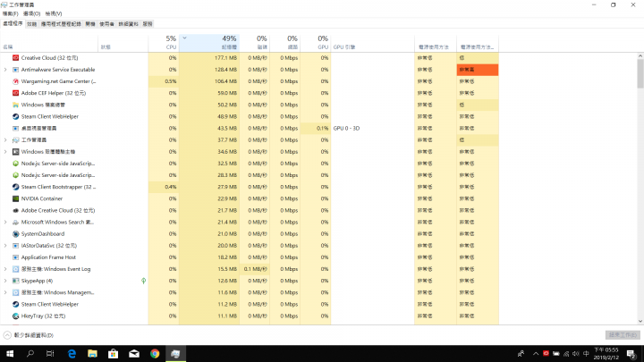This screenshot has width=644, height=362.
Task: Launch Google Chrome from the taskbar
Action: click(155, 353)
